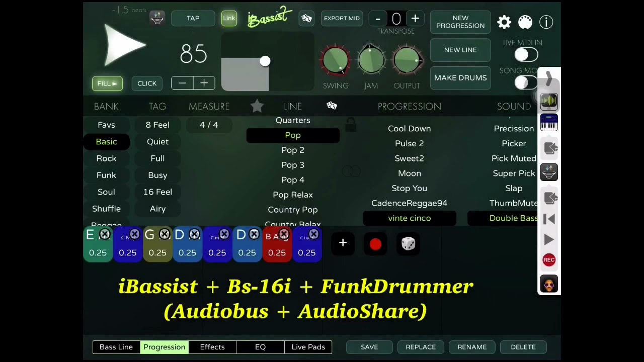The image size is (644, 362).
Task: Open the color palette icon
Action: point(525,22)
